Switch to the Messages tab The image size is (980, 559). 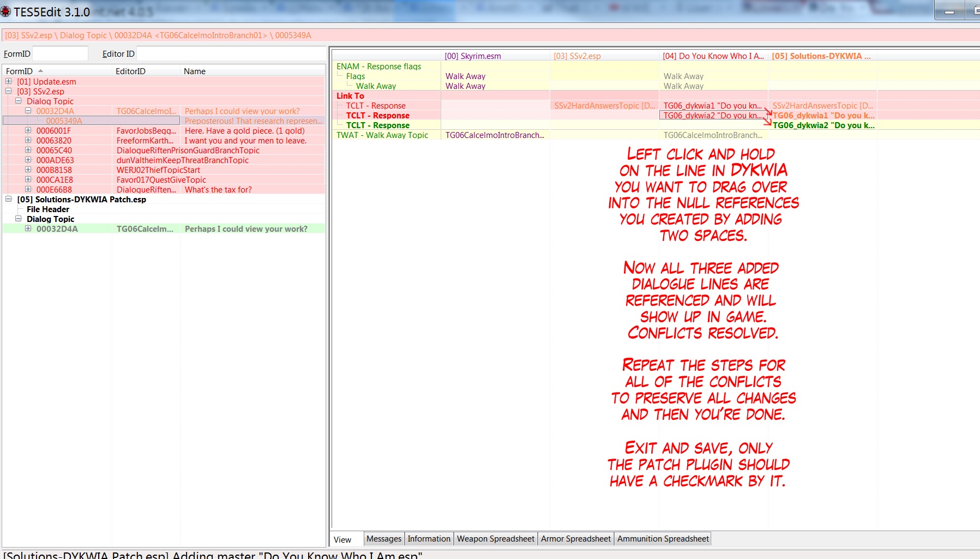[383, 539]
